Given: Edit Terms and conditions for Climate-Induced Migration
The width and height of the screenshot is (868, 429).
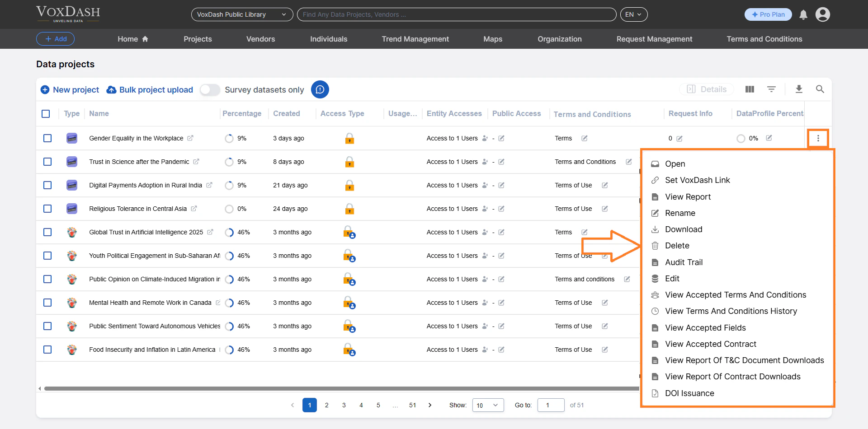Looking at the screenshot, I should click(x=627, y=279).
